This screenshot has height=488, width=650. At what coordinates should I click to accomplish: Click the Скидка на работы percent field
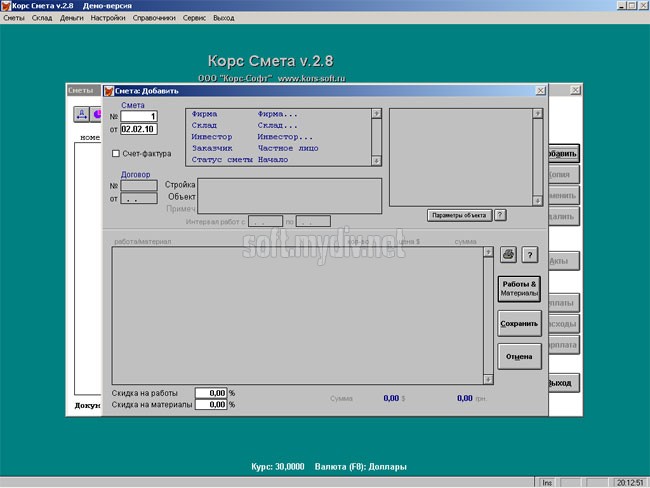point(211,393)
